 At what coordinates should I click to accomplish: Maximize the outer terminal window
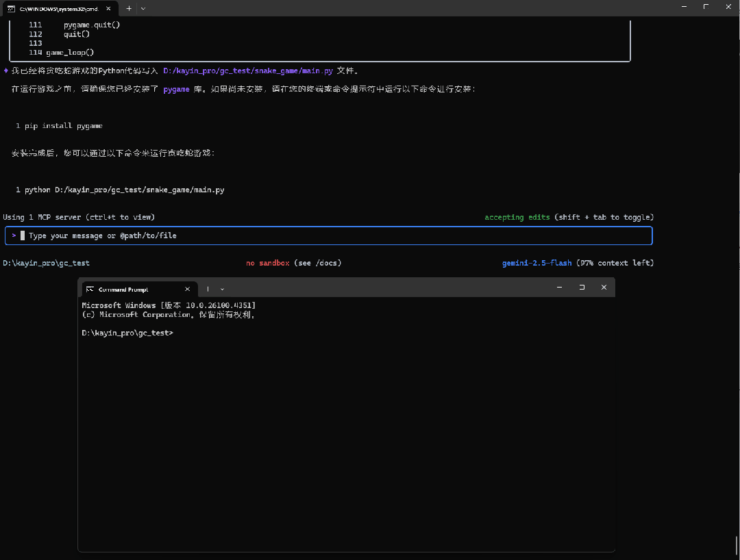[x=706, y=7]
